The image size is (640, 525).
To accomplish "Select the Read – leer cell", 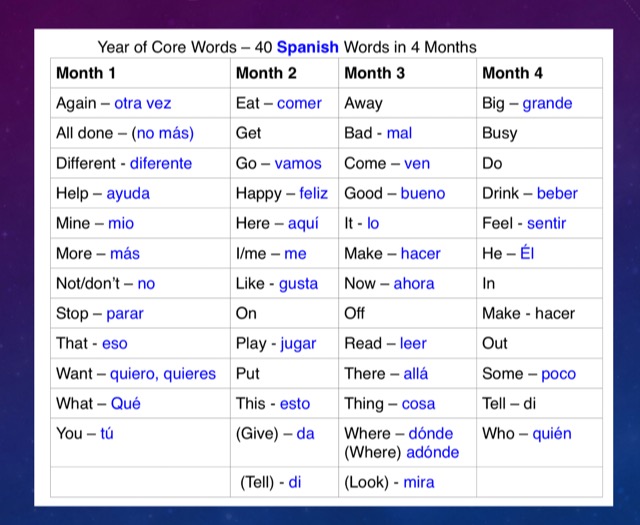I will 407,343.
